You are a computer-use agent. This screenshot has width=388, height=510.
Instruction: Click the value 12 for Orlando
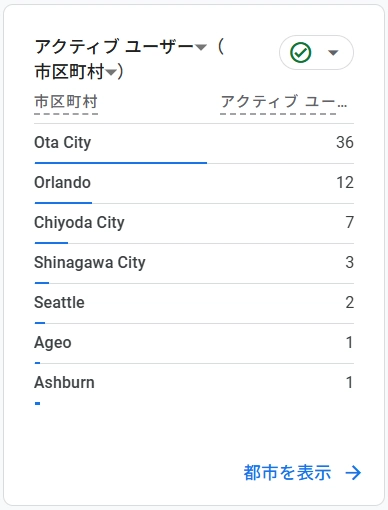pos(345,182)
